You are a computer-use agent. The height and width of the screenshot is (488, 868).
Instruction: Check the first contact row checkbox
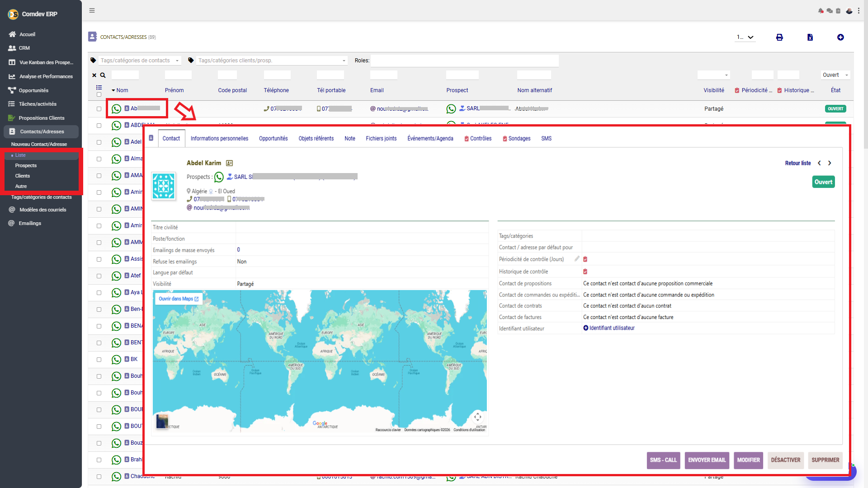point(99,109)
